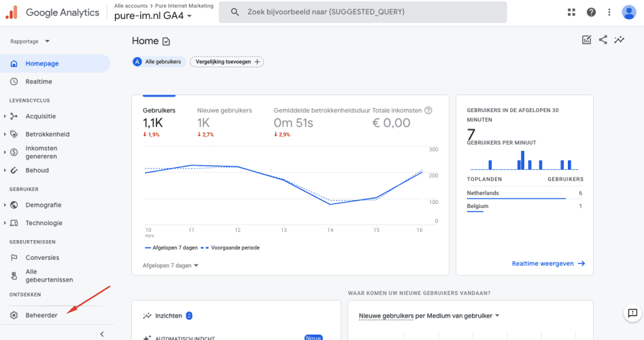Click the feedback speech bubble icon
This screenshot has height=340, width=644.
click(633, 313)
